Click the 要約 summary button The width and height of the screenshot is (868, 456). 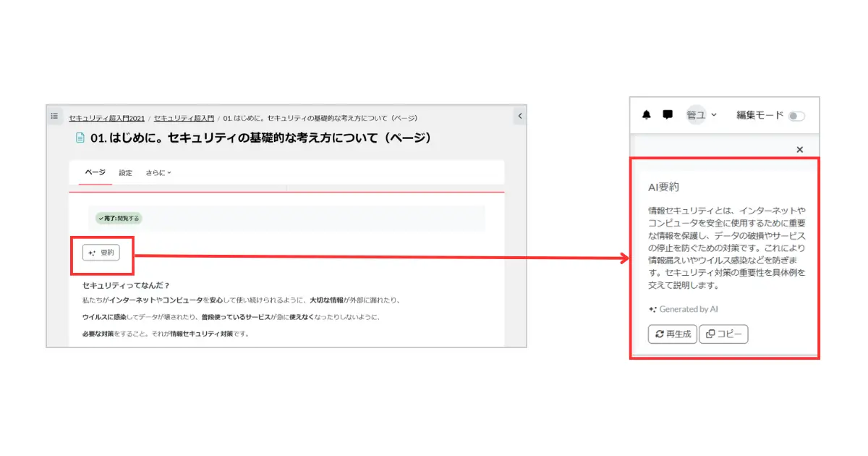click(x=102, y=253)
